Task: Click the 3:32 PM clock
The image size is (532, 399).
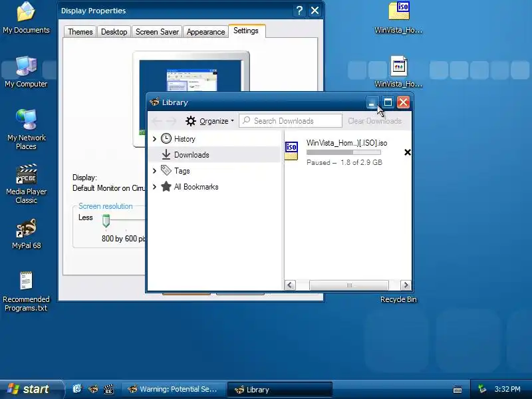Action: 507,389
